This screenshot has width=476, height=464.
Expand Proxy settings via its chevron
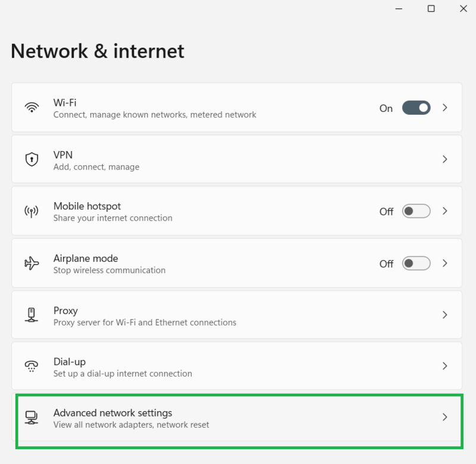[x=444, y=315]
